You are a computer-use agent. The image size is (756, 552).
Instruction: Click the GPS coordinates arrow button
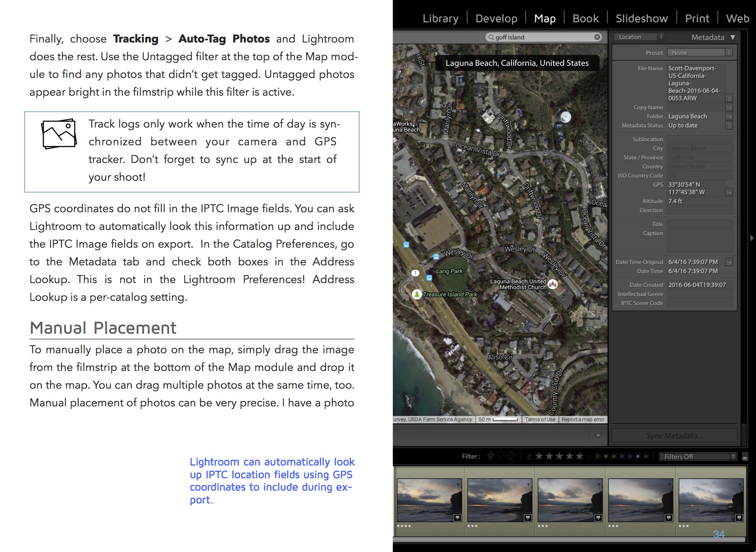pos(729,192)
